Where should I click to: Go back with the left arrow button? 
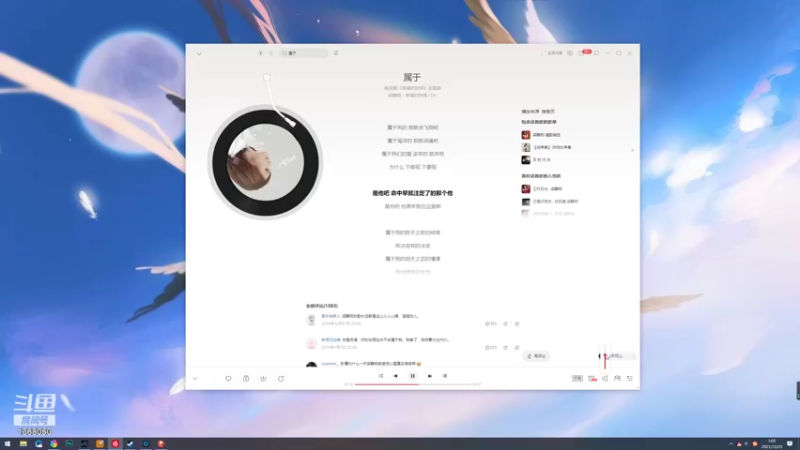click(x=261, y=53)
